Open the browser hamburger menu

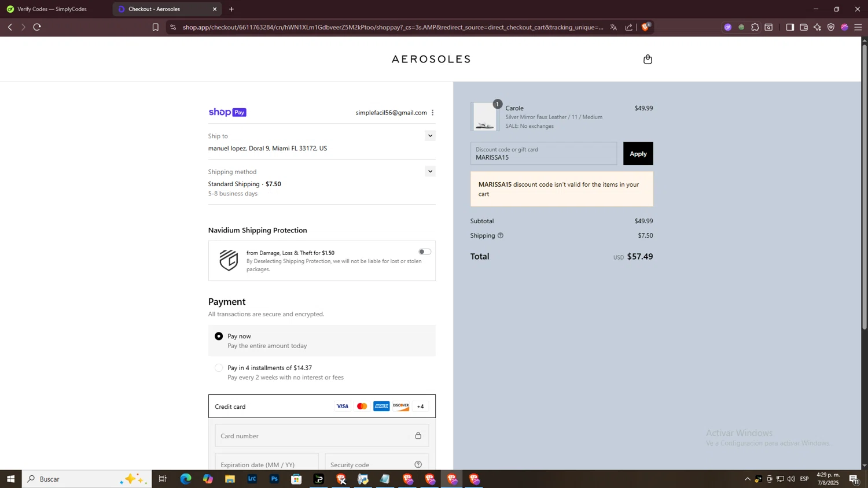[x=858, y=27]
